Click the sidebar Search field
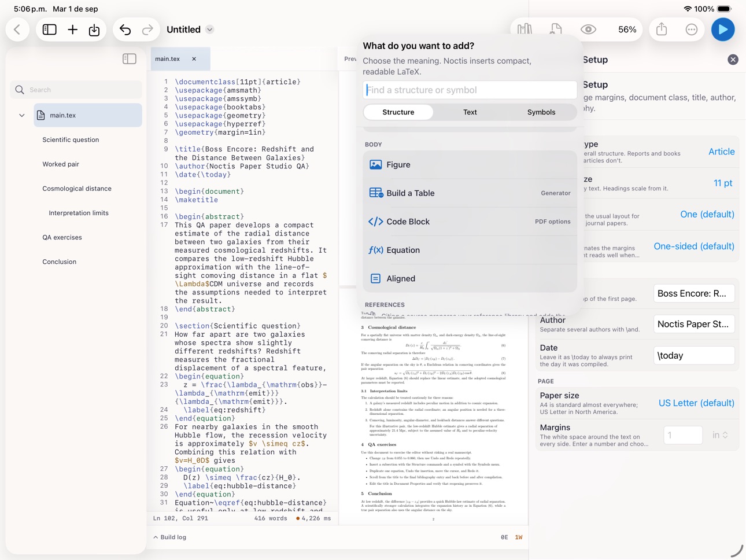 (76, 90)
